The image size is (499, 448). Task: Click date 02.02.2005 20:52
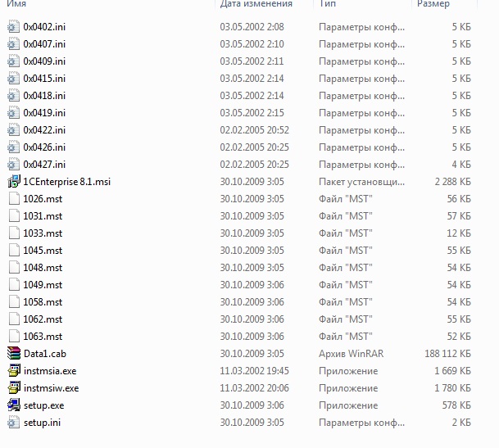pos(254,130)
